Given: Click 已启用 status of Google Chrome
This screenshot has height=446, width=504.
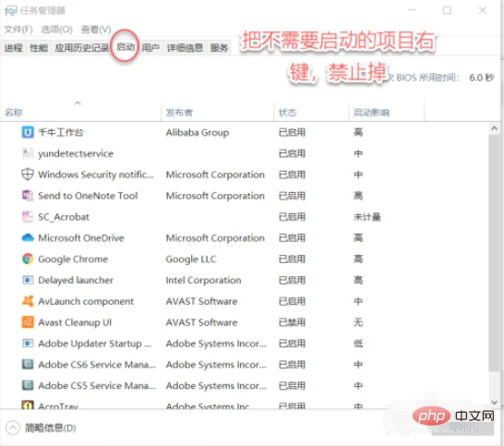Looking at the screenshot, I should coord(292,259).
